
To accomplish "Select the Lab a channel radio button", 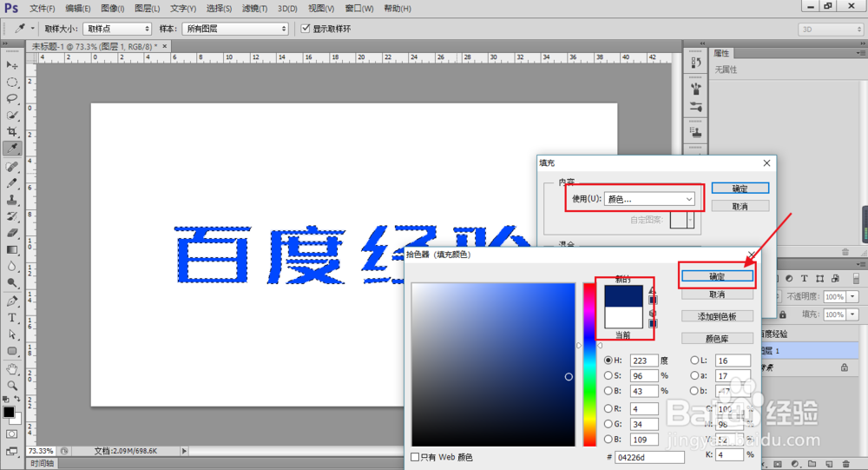I will [694, 376].
